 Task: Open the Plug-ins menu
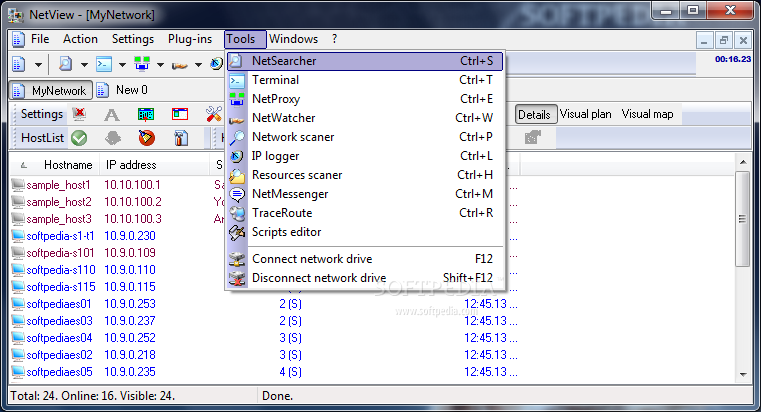[x=190, y=39]
